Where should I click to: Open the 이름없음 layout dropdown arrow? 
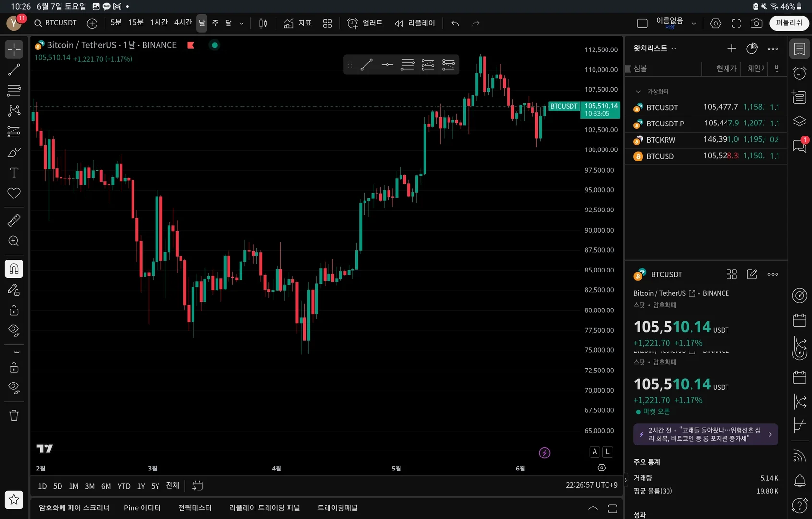tap(694, 23)
